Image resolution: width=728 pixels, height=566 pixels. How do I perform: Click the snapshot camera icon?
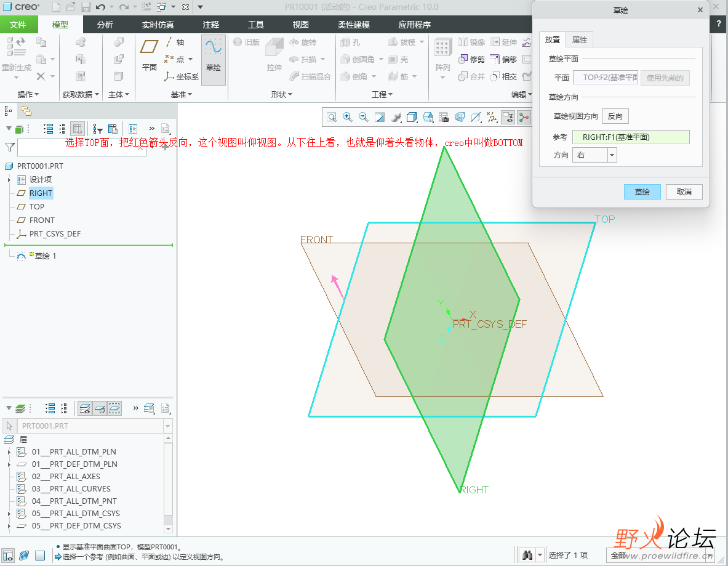tap(444, 117)
